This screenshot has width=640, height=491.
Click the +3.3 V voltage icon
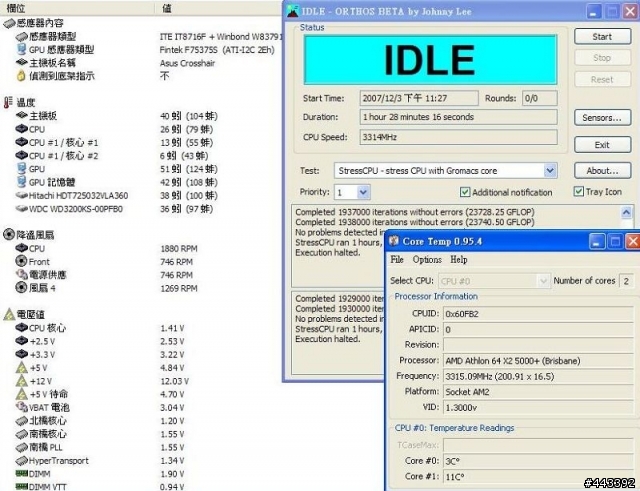coord(21,354)
